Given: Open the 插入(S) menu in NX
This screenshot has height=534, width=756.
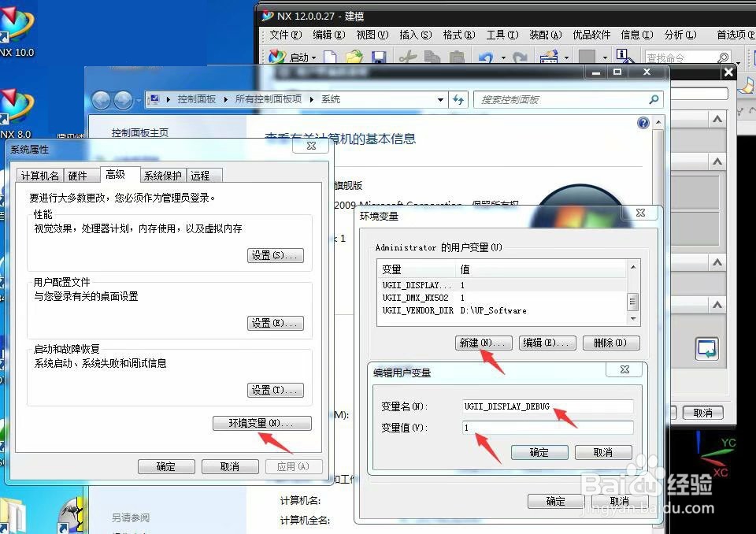Looking at the screenshot, I should pyautogui.click(x=416, y=35).
